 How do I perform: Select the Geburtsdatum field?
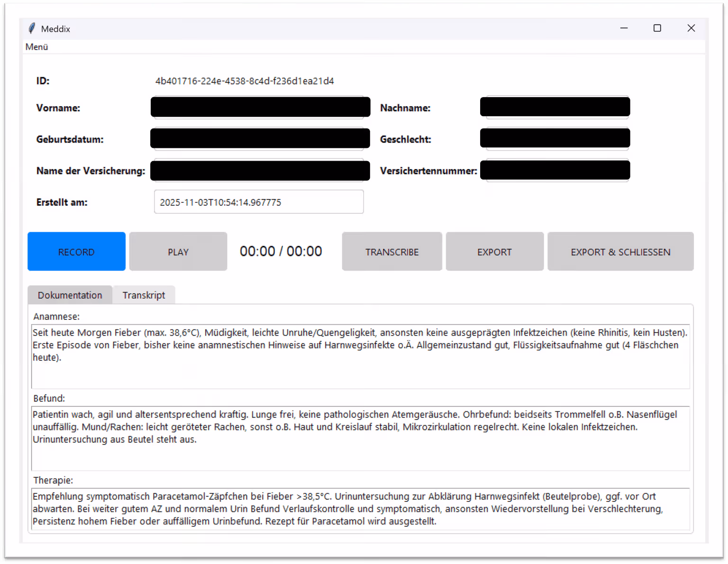pyautogui.click(x=260, y=138)
